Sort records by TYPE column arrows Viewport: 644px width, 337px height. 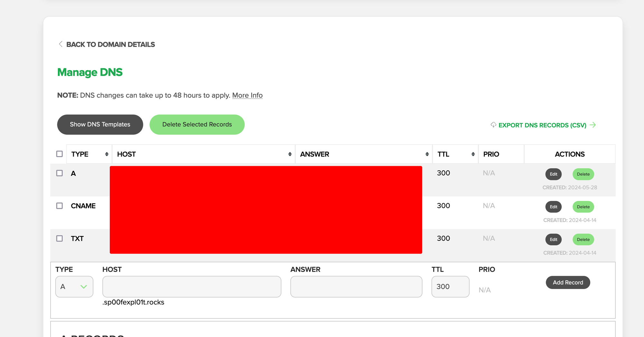[107, 154]
